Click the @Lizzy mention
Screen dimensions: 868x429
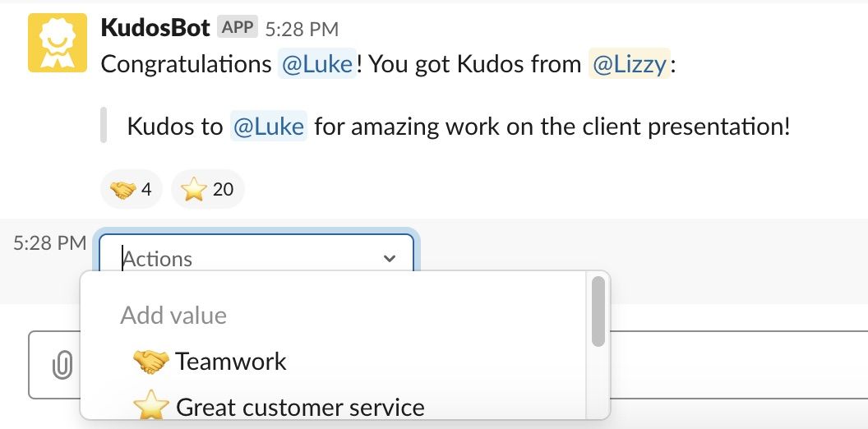point(630,63)
